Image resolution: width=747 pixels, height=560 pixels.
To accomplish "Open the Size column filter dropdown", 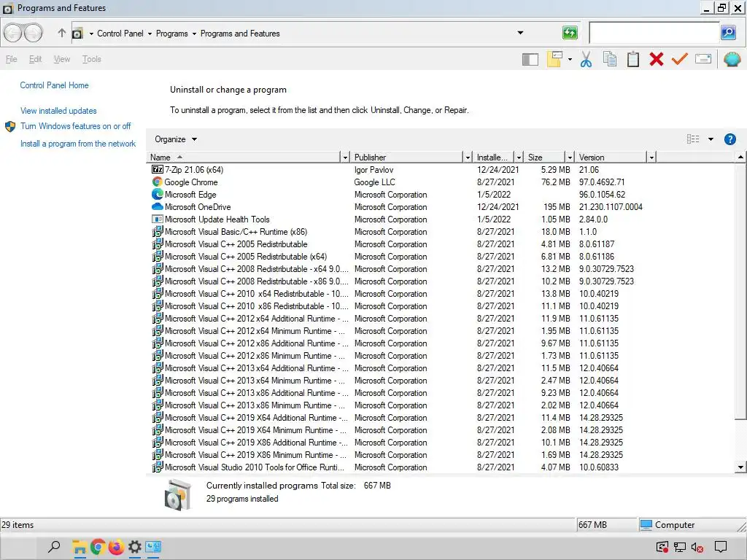I will point(569,157).
